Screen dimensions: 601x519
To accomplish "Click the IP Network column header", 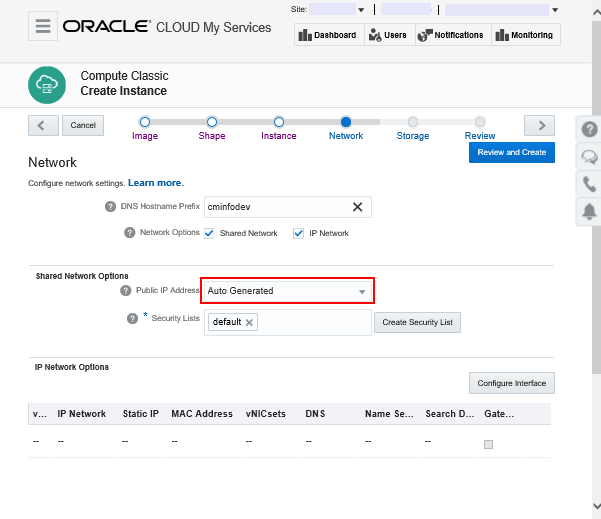I will point(82,414).
